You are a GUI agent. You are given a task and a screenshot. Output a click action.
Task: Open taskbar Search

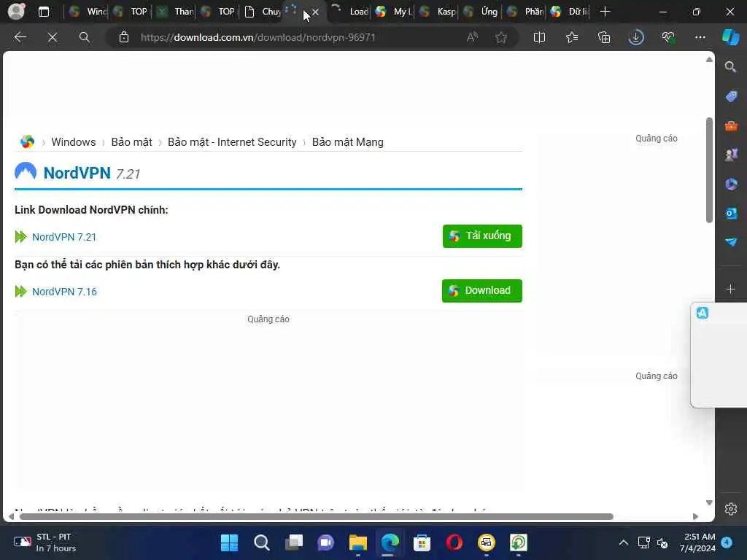click(x=262, y=542)
